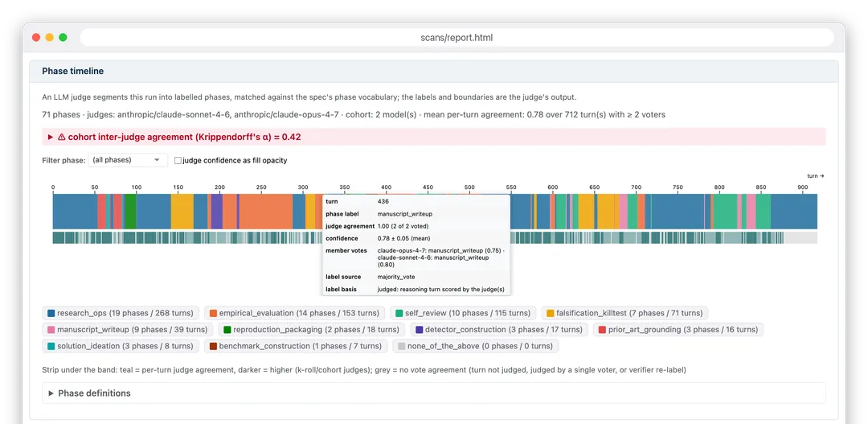Click the yellow timeline segment after turn 650
The width and height of the screenshot is (868, 424).
(606, 211)
